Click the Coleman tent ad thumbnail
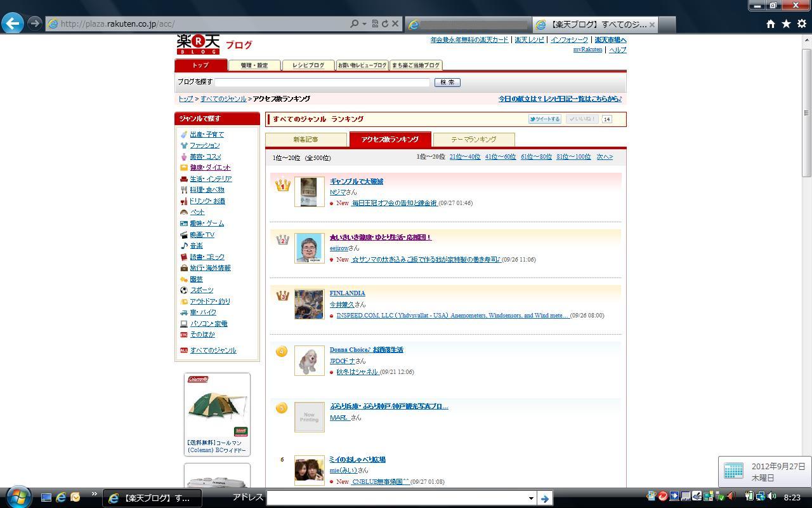The image size is (812, 508). point(217,406)
